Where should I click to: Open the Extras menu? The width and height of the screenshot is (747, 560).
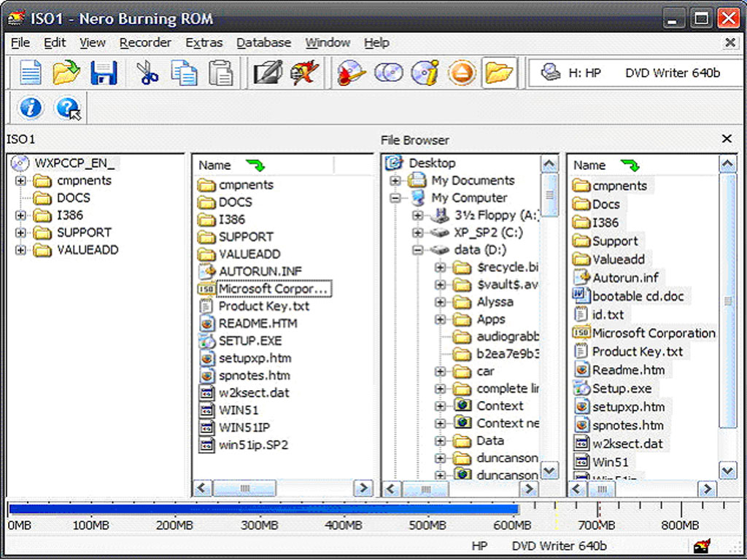point(204,43)
